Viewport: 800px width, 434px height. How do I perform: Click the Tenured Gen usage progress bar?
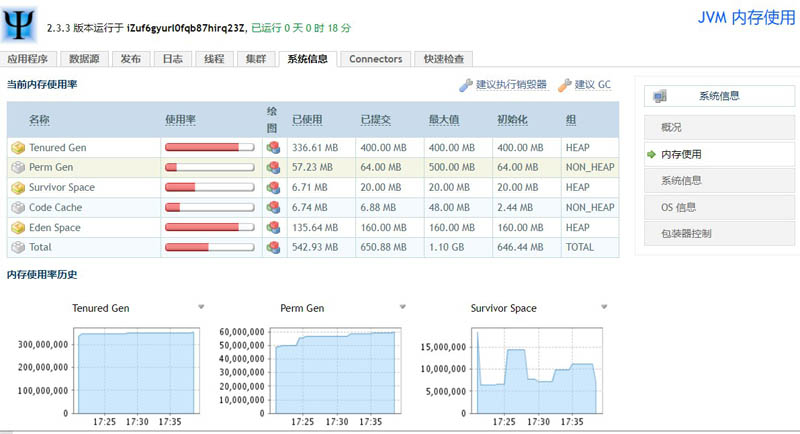pos(210,147)
